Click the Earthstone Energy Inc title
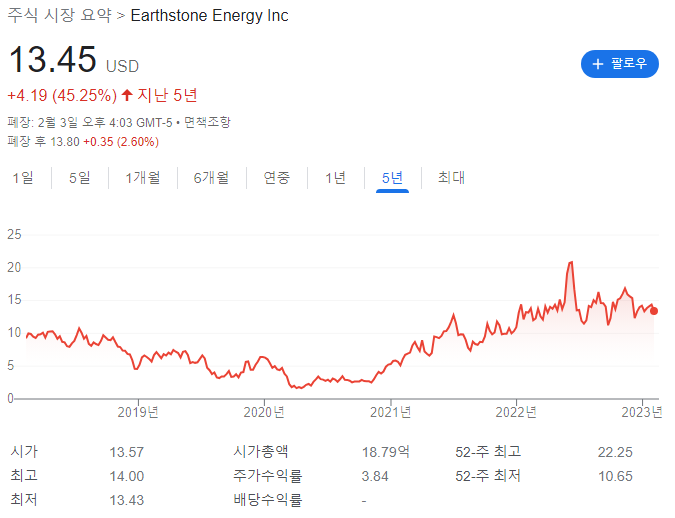The image size is (675, 518). coord(209,16)
